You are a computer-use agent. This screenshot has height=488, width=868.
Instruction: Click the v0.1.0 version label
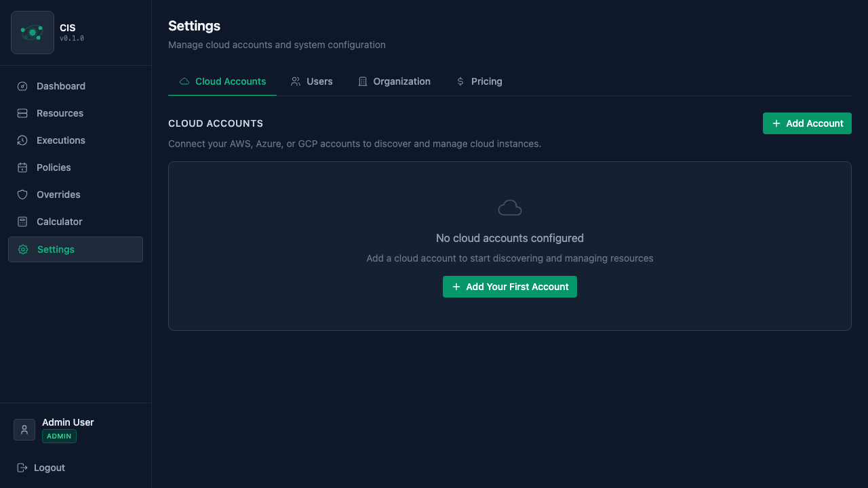coord(72,39)
